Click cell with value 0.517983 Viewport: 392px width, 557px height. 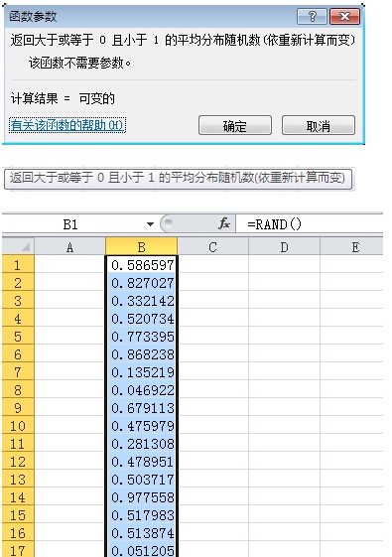point(141,514)
